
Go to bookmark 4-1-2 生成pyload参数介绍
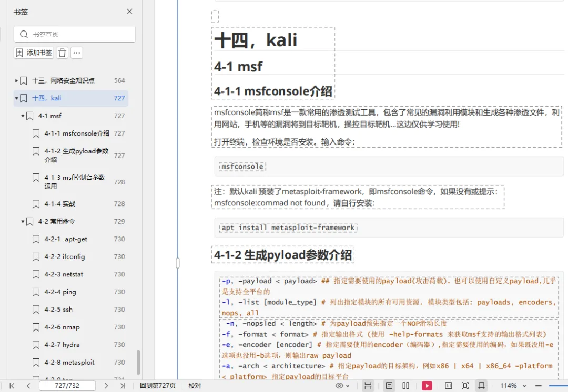[76, 156]
